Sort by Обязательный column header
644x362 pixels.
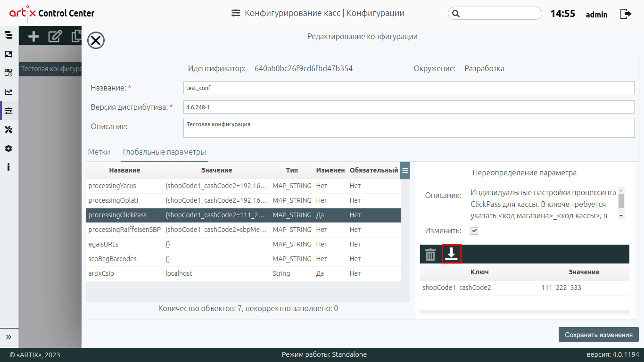point(374,170)
